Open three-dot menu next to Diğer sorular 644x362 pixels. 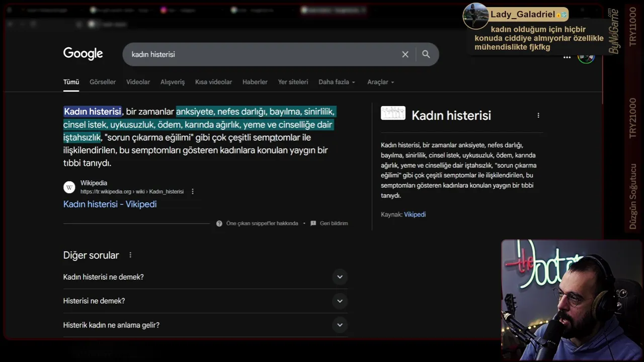[130, 255]
